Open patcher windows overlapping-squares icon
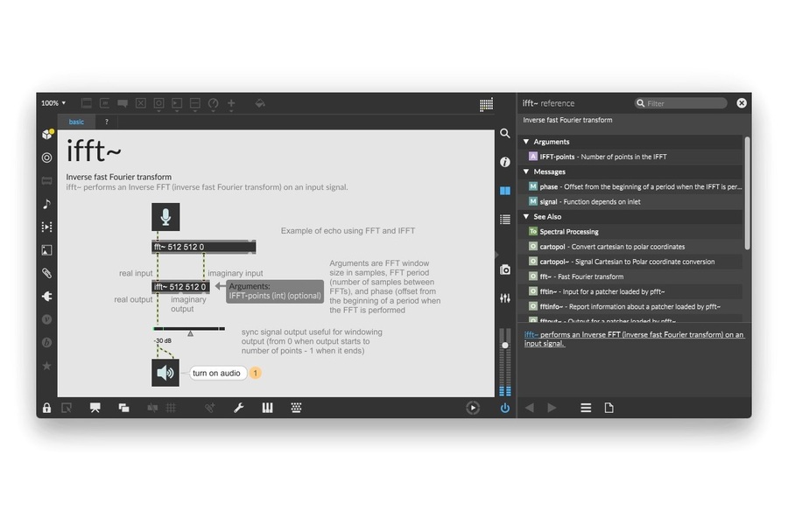Image resolution: width=788 pixels, height=532 pixels. click(123, 408)
